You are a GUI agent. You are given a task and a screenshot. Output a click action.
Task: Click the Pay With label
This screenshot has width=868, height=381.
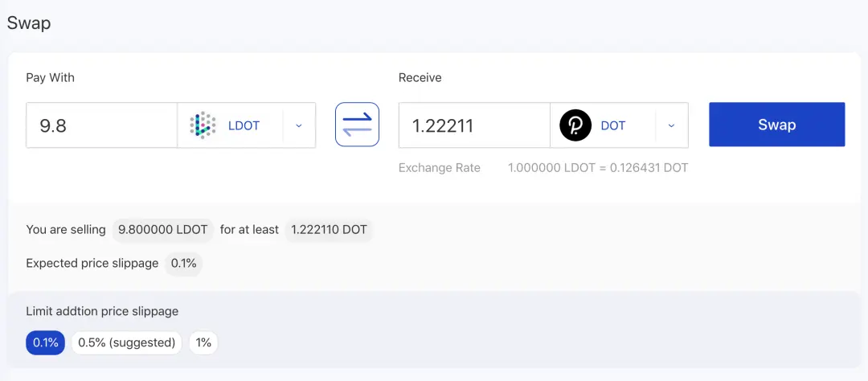pyautogui.click(x=51, y=78)
